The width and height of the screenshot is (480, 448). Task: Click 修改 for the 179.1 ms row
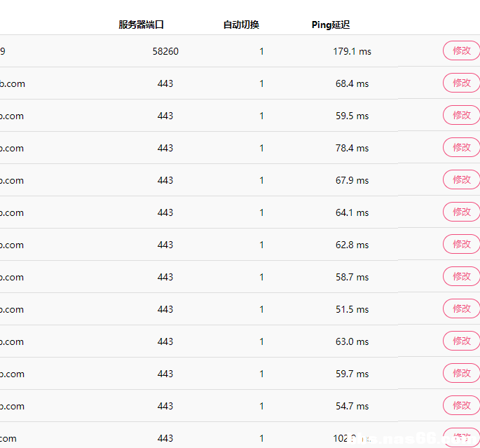pos(461,50)
